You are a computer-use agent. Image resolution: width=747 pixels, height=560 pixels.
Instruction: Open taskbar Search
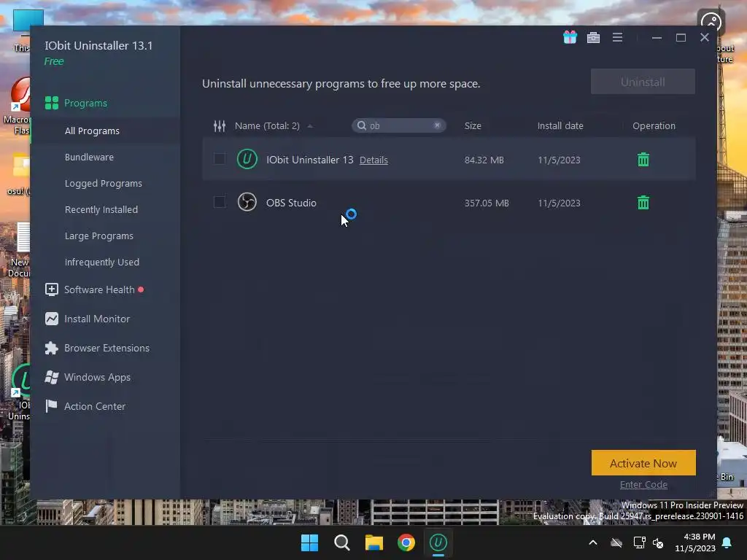pyautogui.click(x=341, y=542)
